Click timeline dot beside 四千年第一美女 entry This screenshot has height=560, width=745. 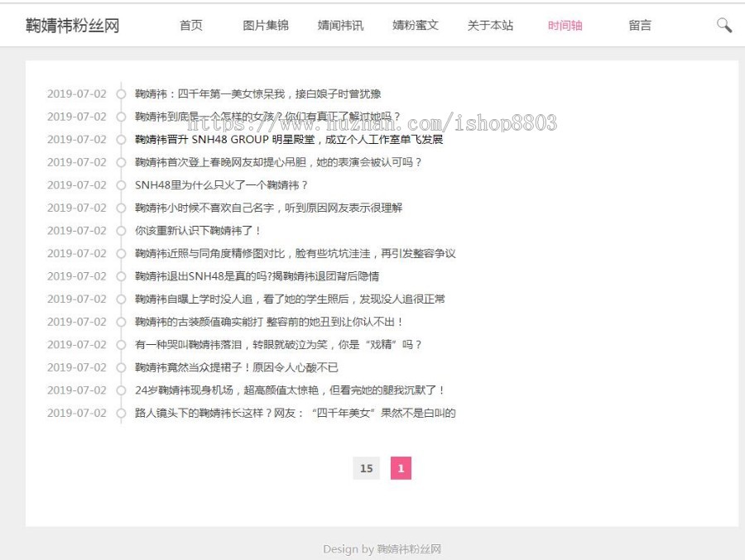point(121,94)
